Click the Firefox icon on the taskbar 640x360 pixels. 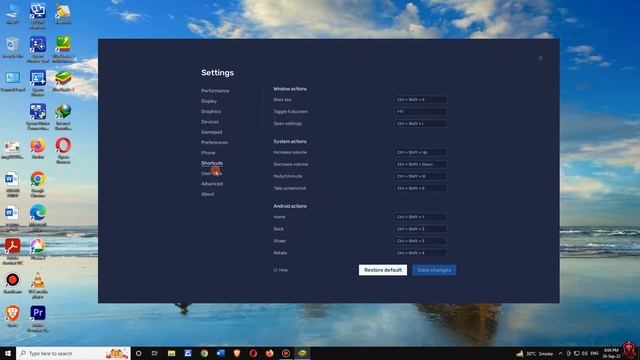[269, 353]
